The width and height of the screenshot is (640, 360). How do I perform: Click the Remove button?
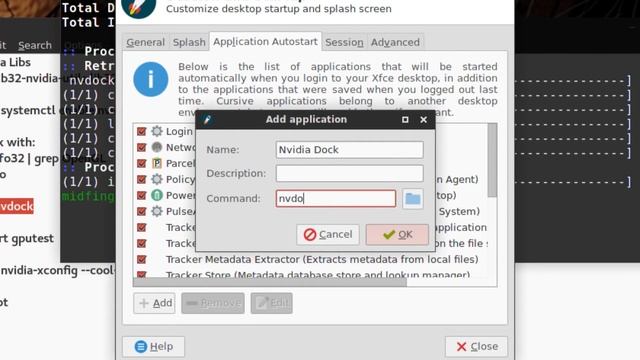(213, 303)
